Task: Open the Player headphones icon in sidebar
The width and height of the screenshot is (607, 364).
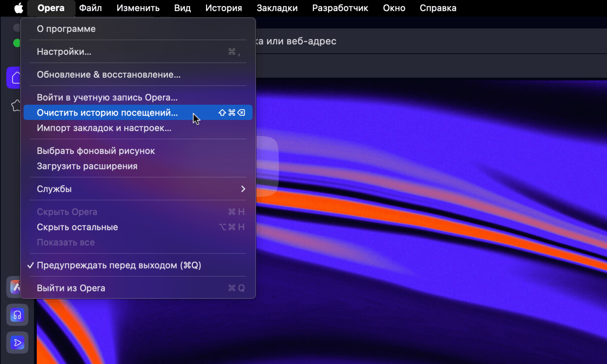Action: coord(17,315)
